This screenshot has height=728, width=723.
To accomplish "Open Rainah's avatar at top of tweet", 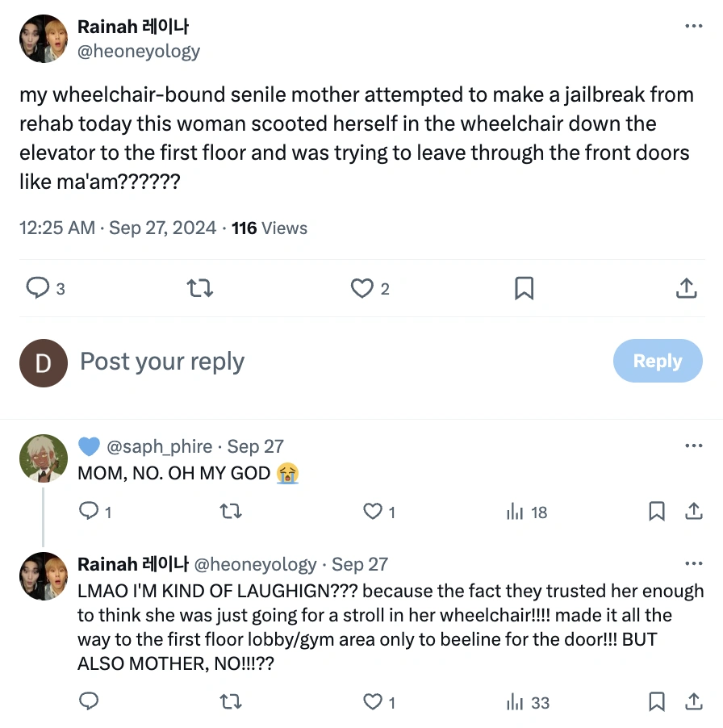I will 43,39.
